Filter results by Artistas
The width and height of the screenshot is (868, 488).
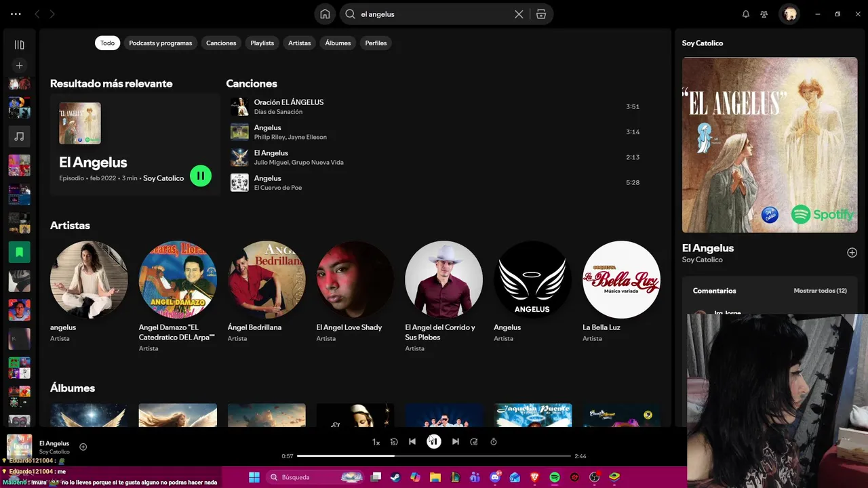pyautogui.click(x=299, y=43)
